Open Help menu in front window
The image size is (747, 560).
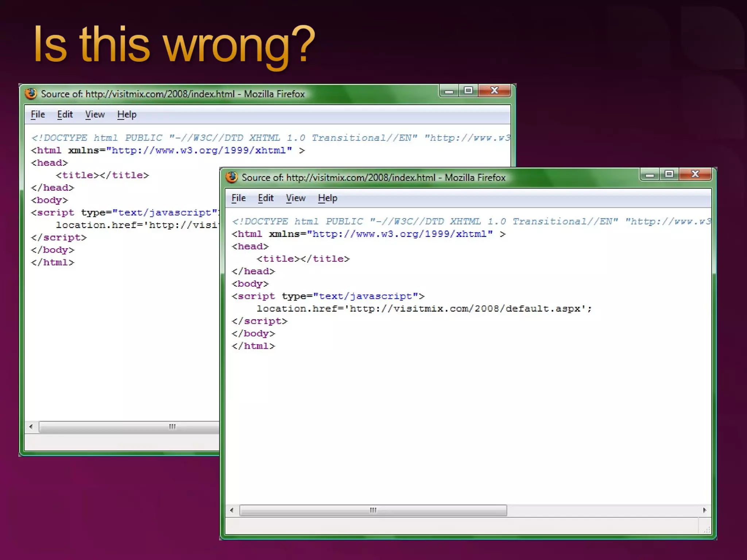click(328, 198)
